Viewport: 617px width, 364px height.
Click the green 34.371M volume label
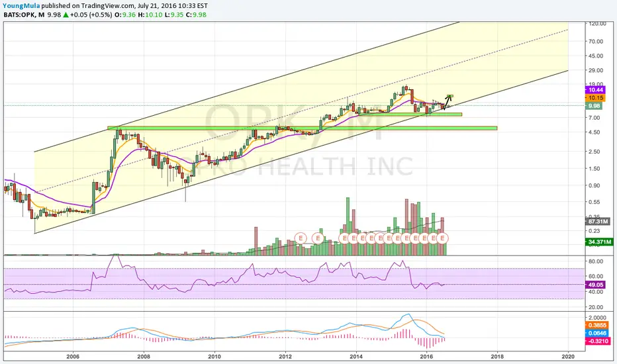pyautogui.click(x=600, y=242)
